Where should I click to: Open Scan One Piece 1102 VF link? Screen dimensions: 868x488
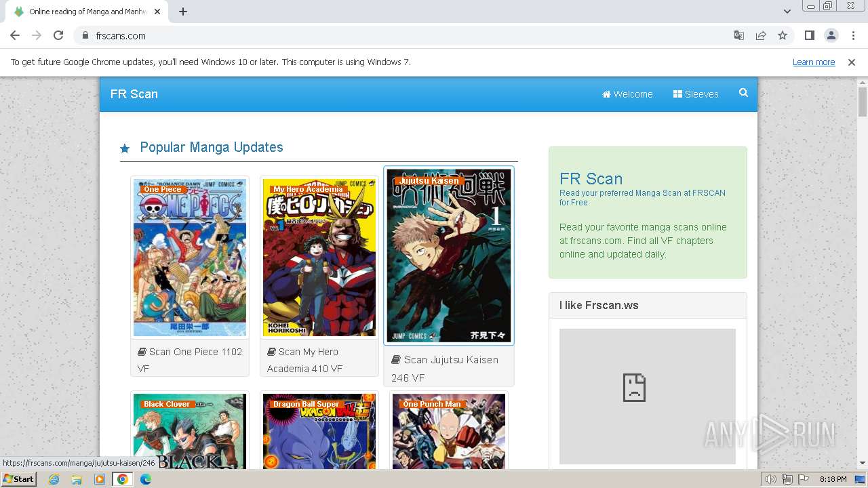click(x=190, y=360)
